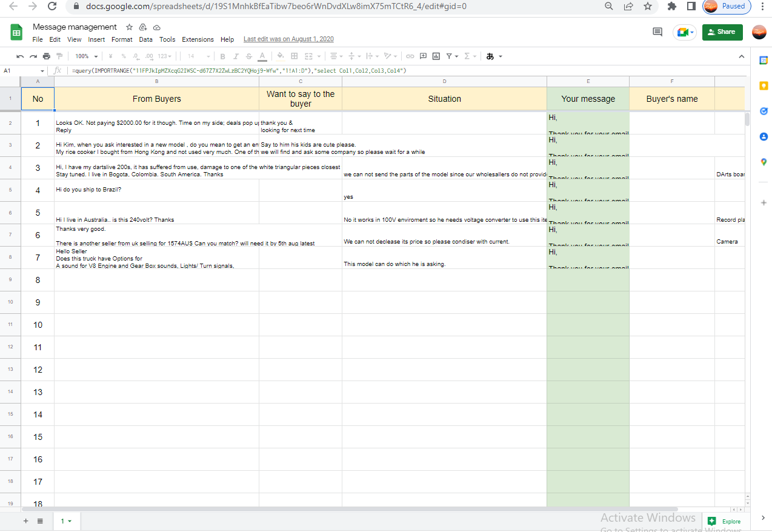Open the File menu
Screen dimensions: 772x532
point(38,39)
